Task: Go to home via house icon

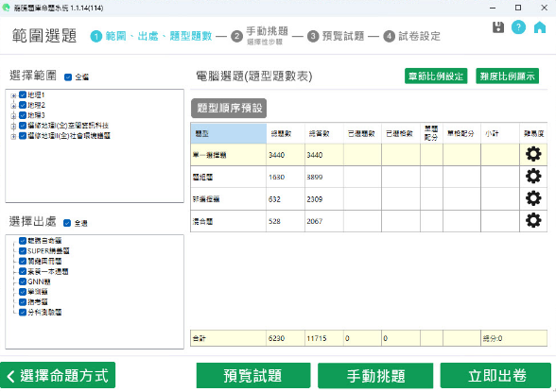Action: (540, 27)
